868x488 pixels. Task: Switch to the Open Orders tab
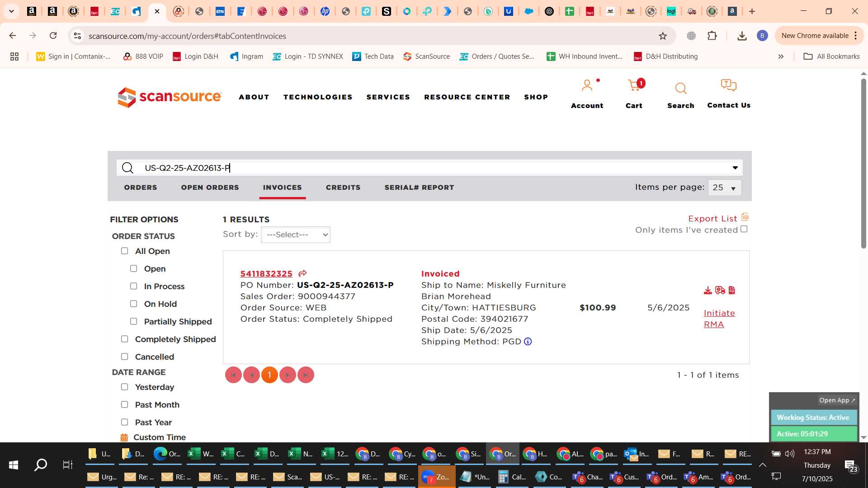pyautogui.click(x=210, y=188)
